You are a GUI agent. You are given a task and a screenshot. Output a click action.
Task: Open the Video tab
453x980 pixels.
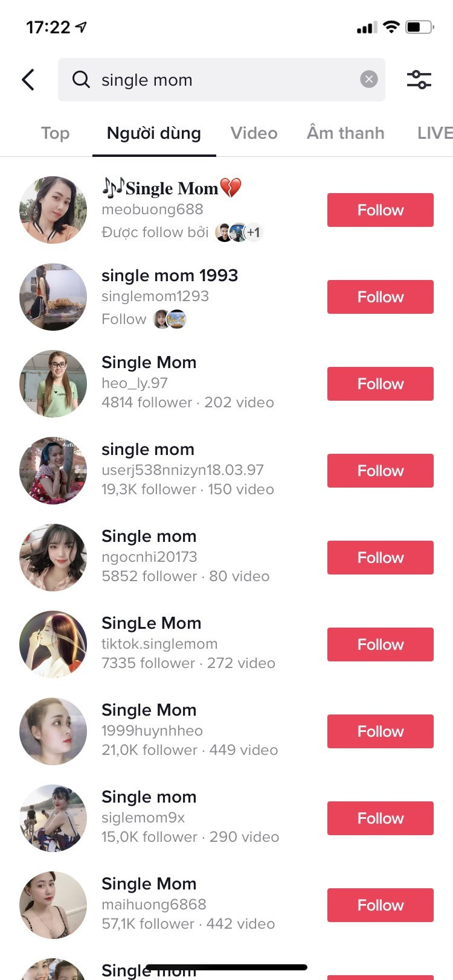254,133
